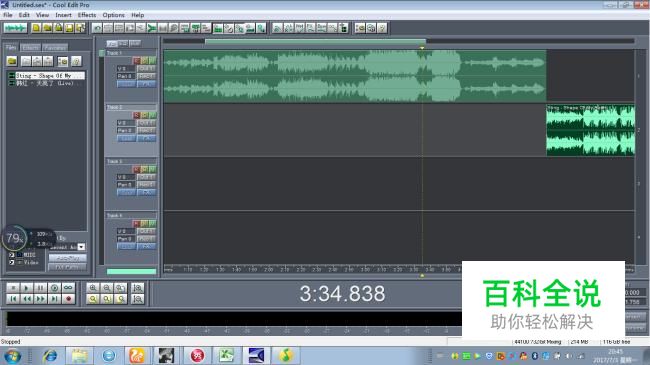Create a new session from toolbar
This screenshot has width=650, height=365.
[36, 28]
